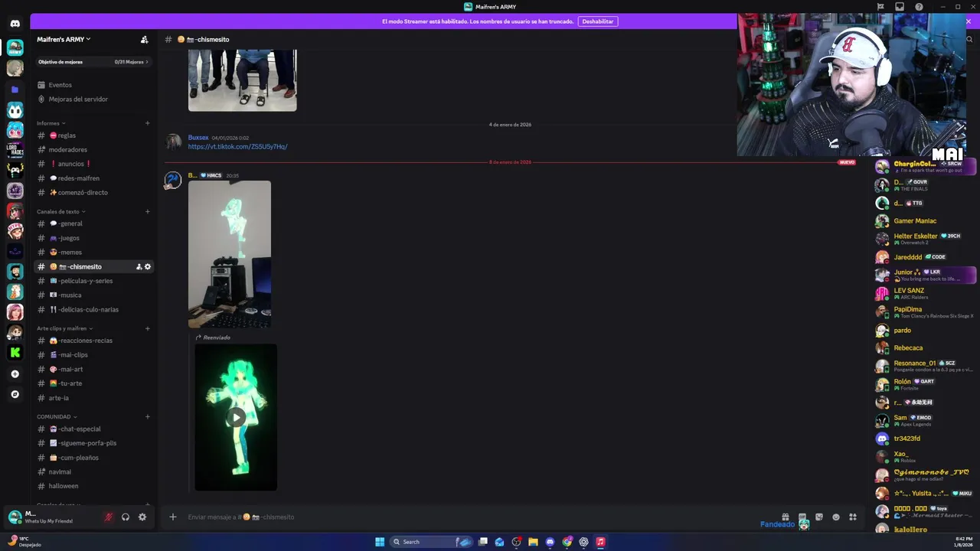Add channel to Arte clips y maifren category

coord(148,328)
